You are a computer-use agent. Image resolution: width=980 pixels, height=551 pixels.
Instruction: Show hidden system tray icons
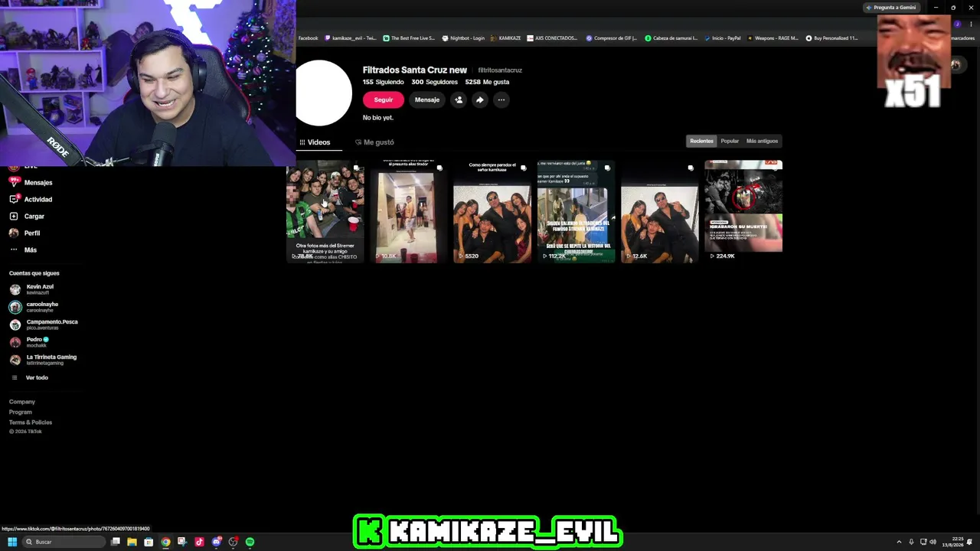click(899, 542)
